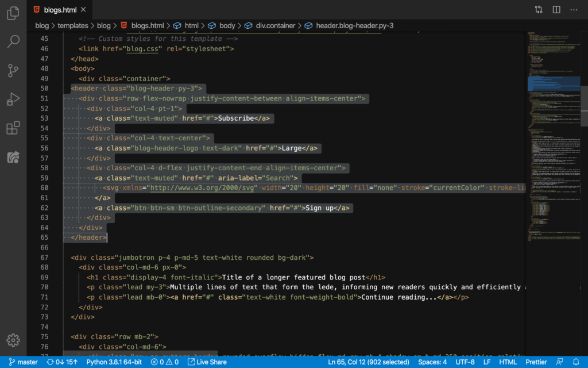
Task: Open the feedback icon in status bar
Action: (x=559, y=362)
